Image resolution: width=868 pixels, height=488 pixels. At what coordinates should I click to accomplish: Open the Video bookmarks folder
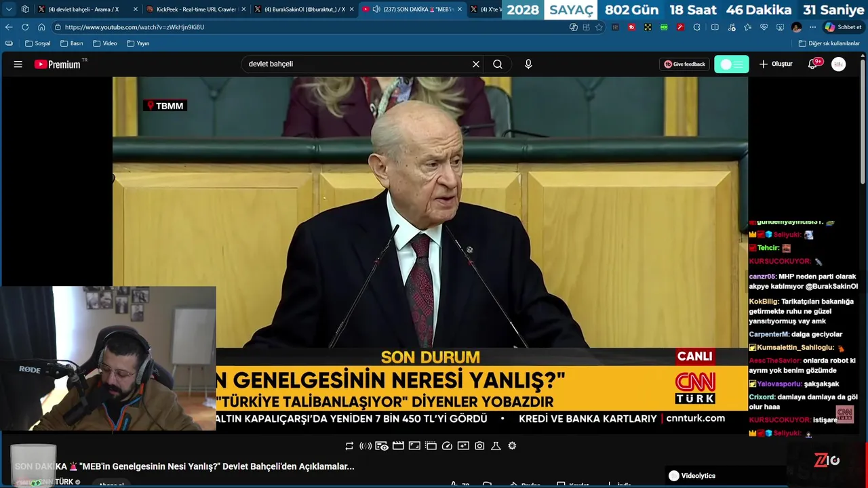point(105,43)
